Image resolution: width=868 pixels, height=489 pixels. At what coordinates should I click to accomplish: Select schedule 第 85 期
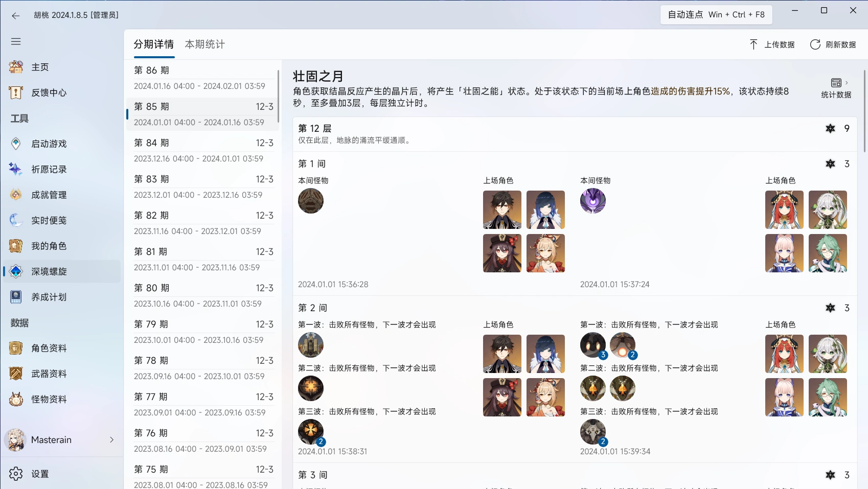pos(202,114)
